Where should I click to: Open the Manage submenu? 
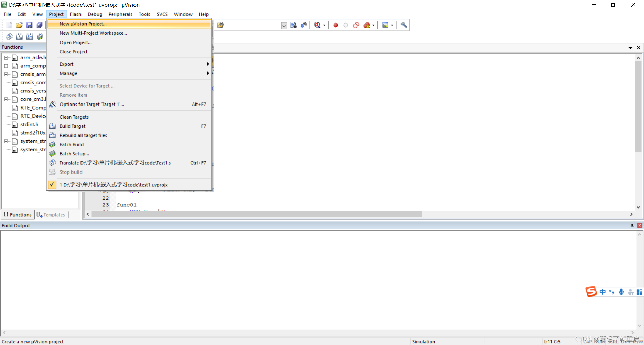(129, 73)
